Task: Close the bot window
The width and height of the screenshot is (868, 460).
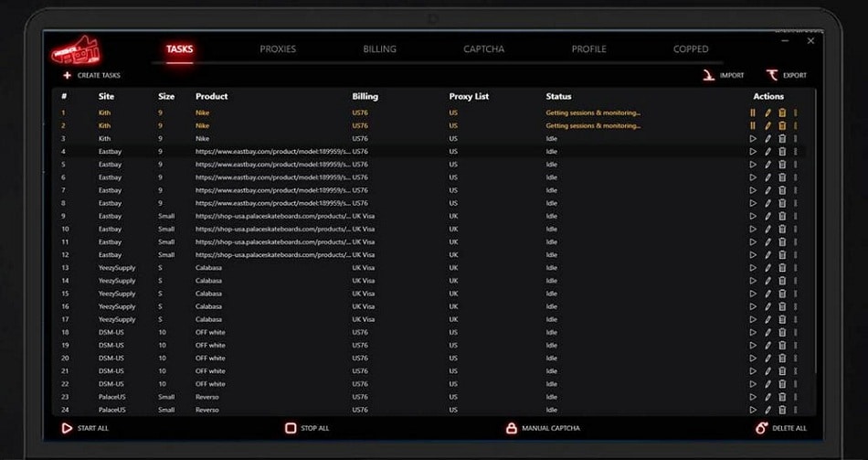Action: [811, 41]
